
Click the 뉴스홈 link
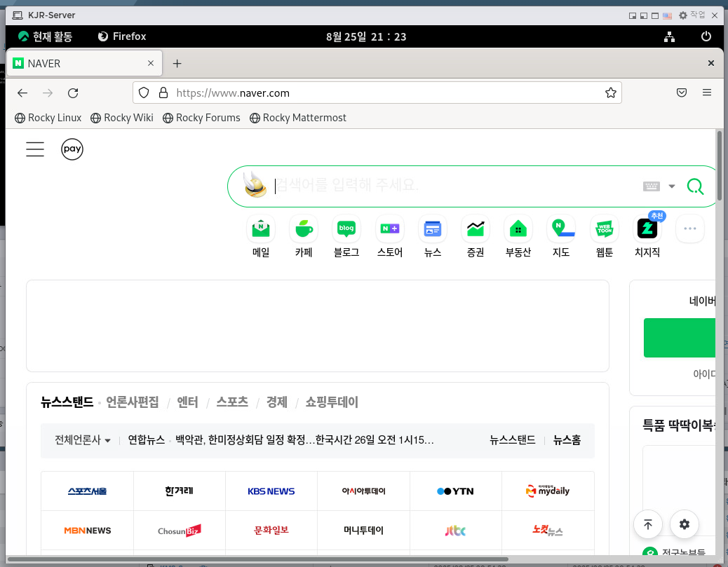pos(567,440)
